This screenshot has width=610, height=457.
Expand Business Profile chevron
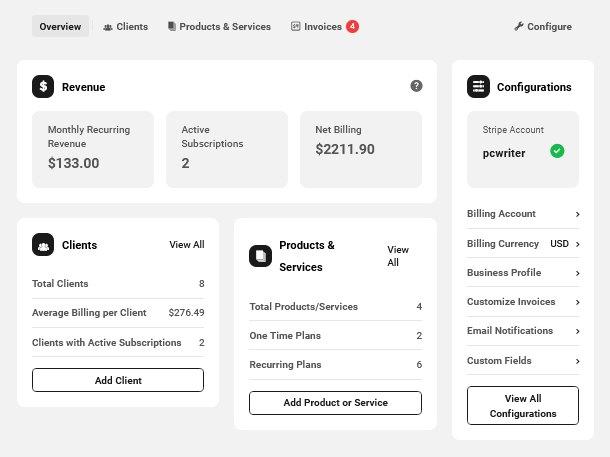point(578,273)
